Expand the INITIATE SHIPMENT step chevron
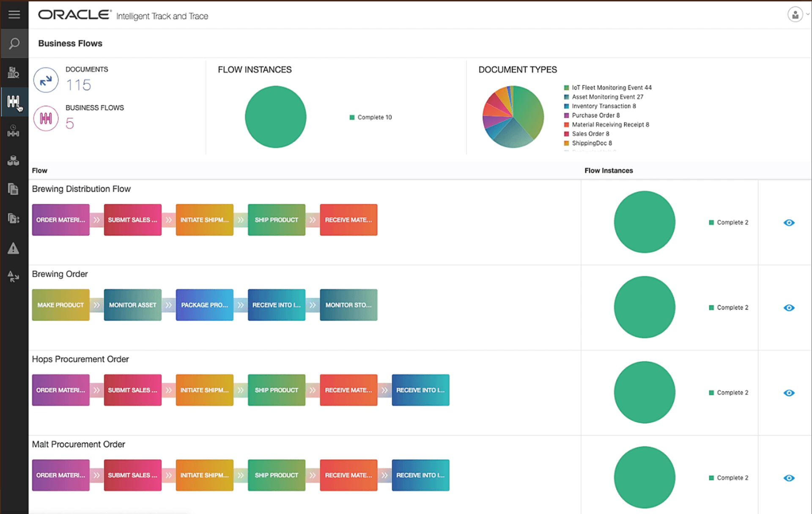 tap(240, 220)
